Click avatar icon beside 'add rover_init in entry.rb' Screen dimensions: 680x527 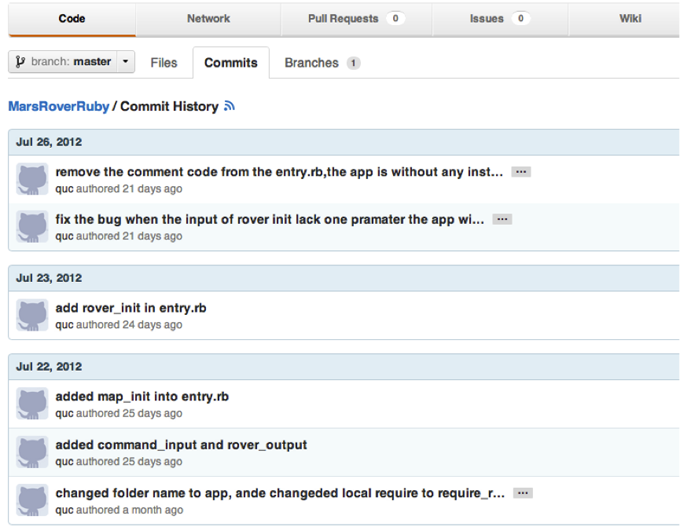point(33,316)
